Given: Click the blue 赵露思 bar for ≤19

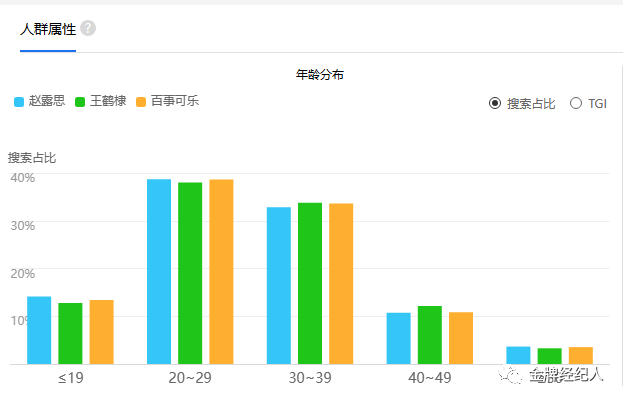Looking at the screenshot, I should coord(39,330).
